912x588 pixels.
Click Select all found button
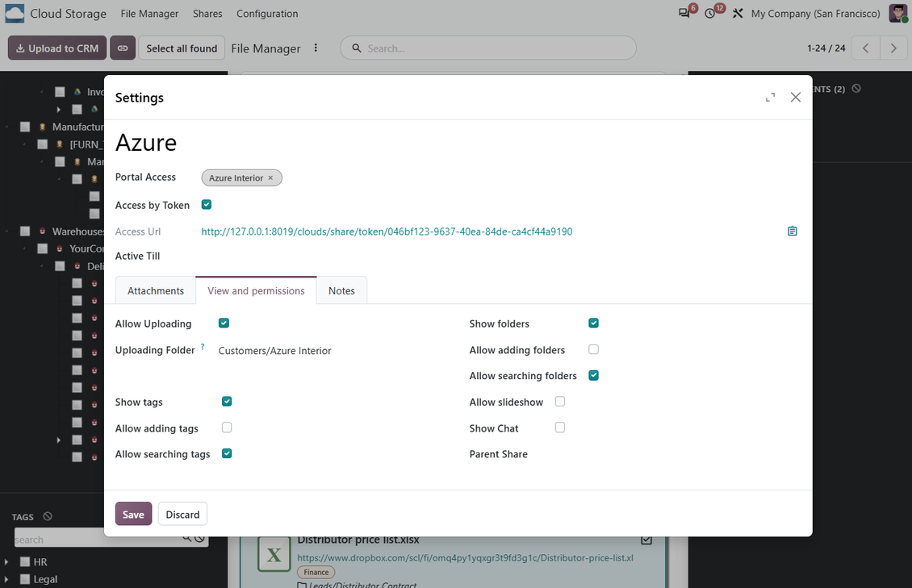[x=182, y=48]
